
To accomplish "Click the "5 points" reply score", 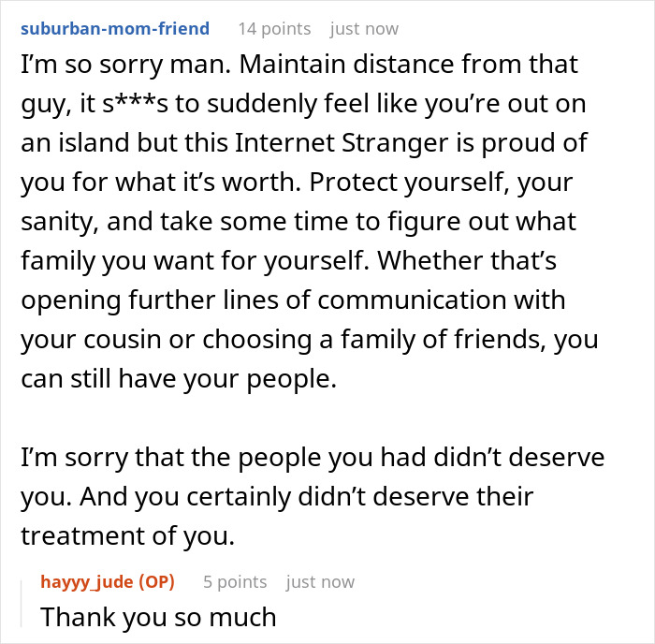I will click(x=235, y=582).
